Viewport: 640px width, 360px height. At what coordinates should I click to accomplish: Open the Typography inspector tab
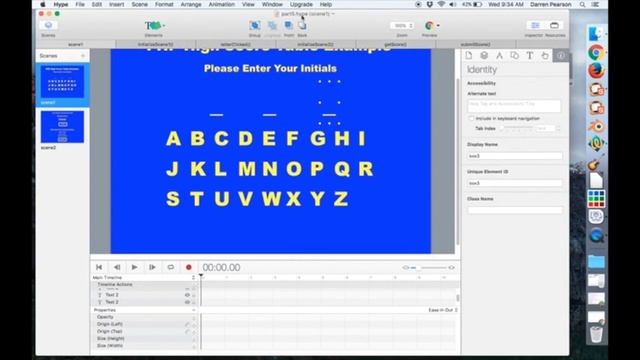[x=530, y=56]
